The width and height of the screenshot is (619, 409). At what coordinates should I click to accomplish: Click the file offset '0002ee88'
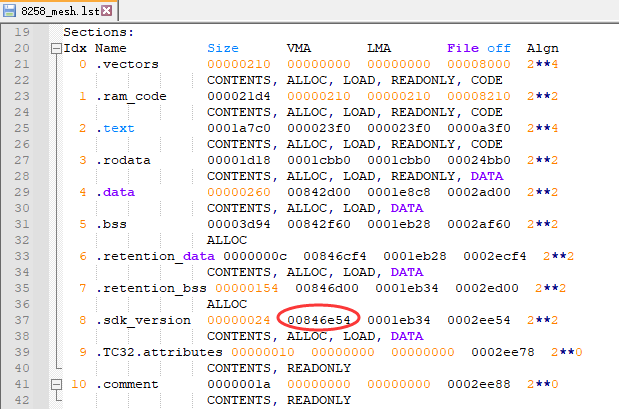[479, 384]
